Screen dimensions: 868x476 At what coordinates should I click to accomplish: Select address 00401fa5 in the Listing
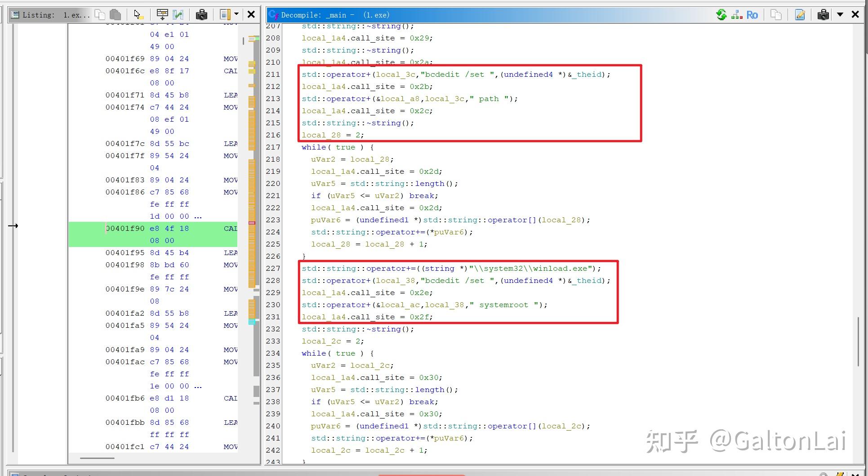point(125,325)
